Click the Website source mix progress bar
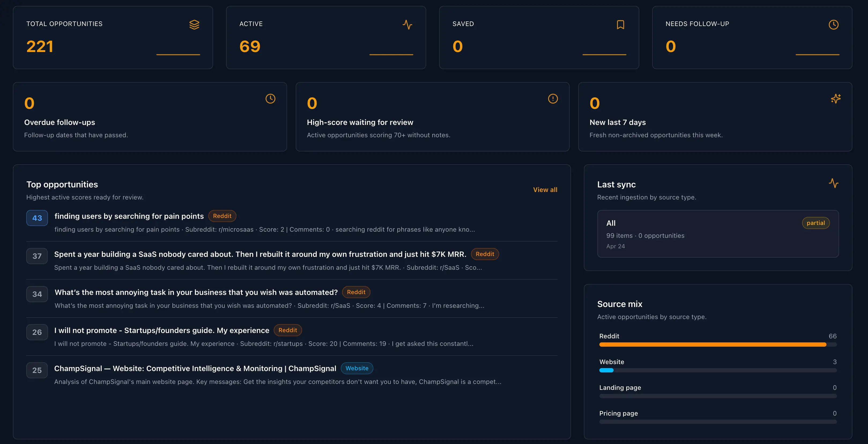 tap(718, 371)
